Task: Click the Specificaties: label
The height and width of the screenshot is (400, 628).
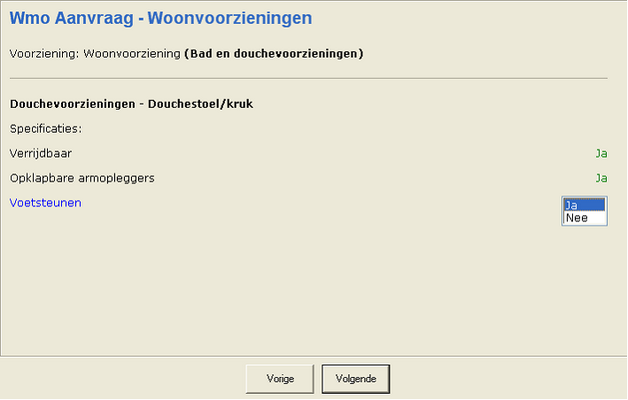Action: 46,129
